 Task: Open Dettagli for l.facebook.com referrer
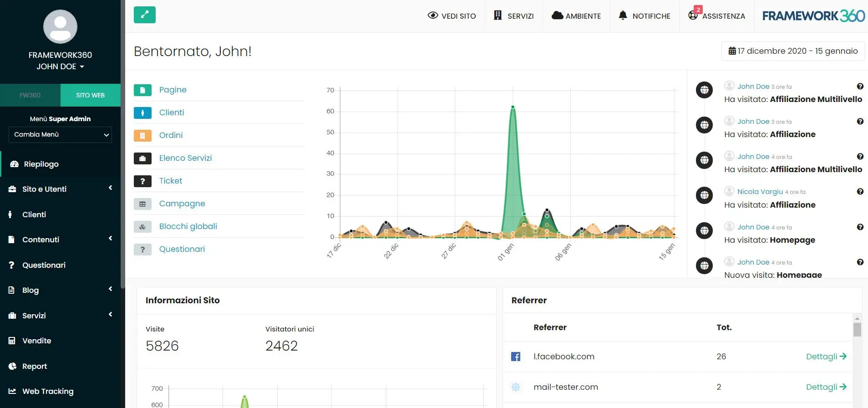click(x=826, y=357)
